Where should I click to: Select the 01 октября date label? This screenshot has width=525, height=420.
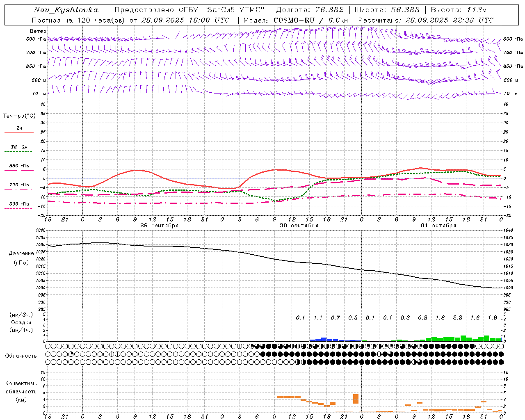point(438,226)
